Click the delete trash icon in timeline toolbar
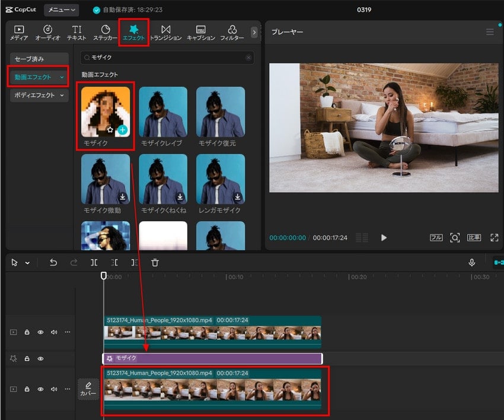The width and height of the screenshot is (504, 420). coord(155,262)
